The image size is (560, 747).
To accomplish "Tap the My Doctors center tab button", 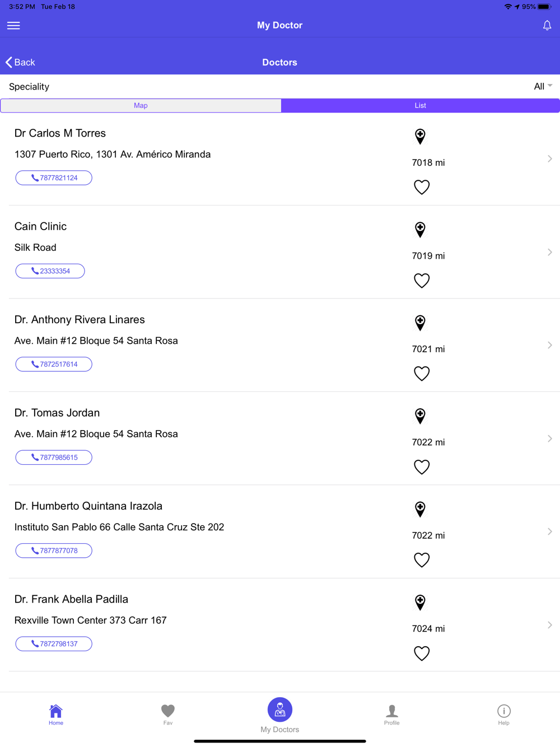I will coord(280,711).
